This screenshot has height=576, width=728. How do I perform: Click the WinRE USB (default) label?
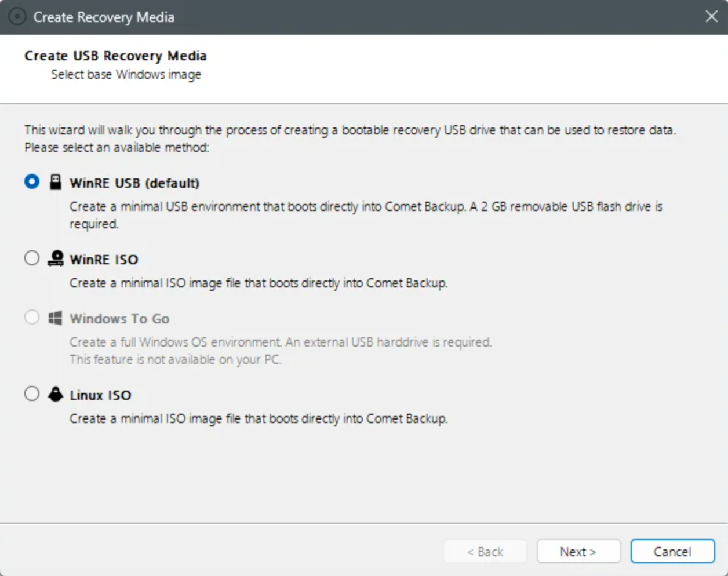click(x=134, y=183)
